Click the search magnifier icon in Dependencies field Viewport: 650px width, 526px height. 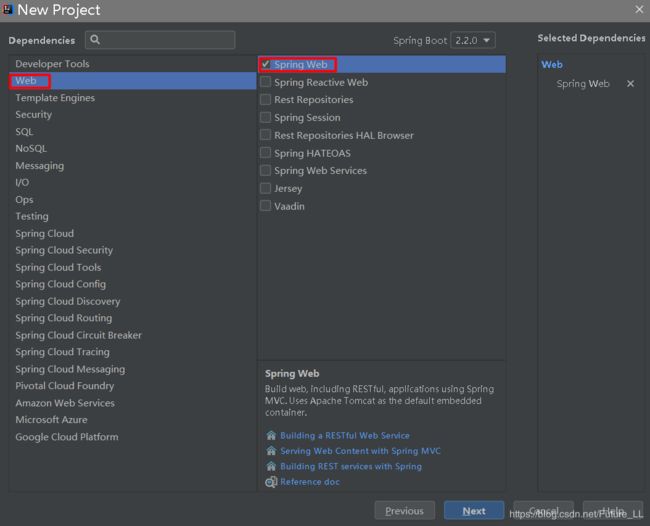coord(95,39)
